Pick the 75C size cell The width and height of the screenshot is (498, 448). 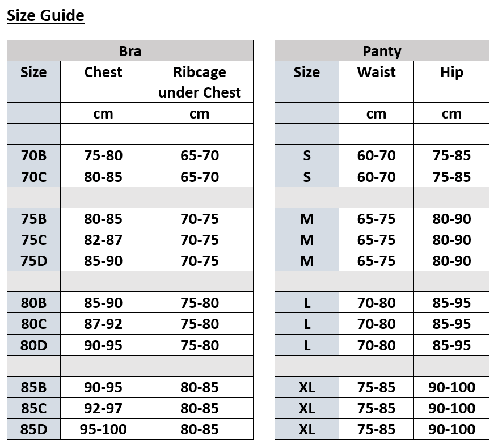tap(33, 240)
